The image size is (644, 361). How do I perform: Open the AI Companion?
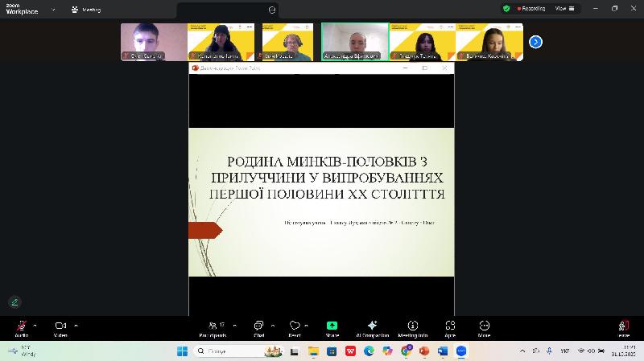371,326
